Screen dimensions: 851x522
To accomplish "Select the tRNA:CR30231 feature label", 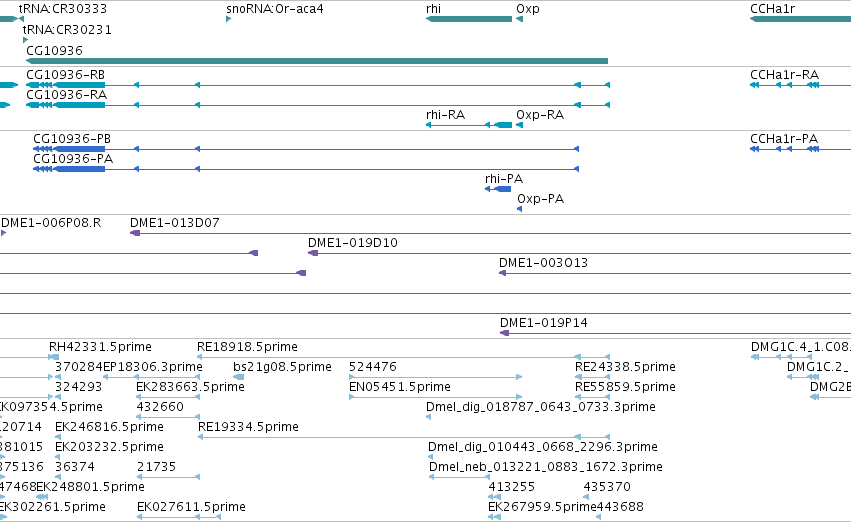I will 67,29.
